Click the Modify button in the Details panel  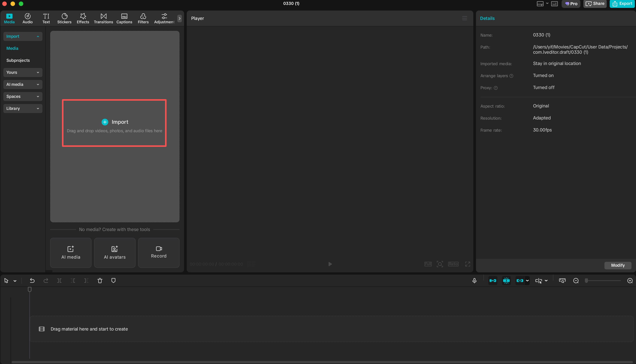tap(618, 265)
